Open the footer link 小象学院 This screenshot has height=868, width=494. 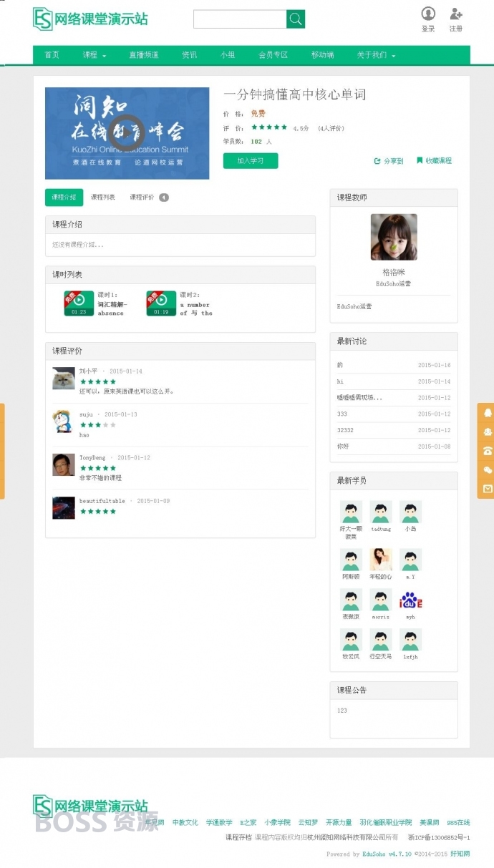(x=277, y=823)
